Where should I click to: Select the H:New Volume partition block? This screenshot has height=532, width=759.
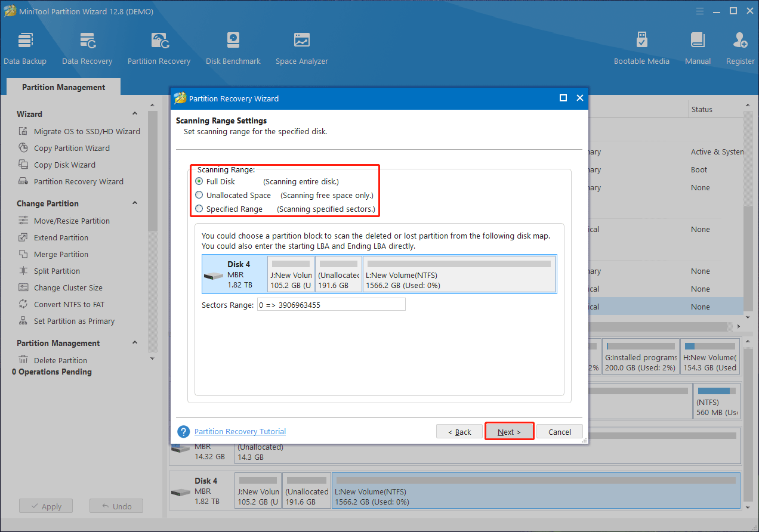710,357
